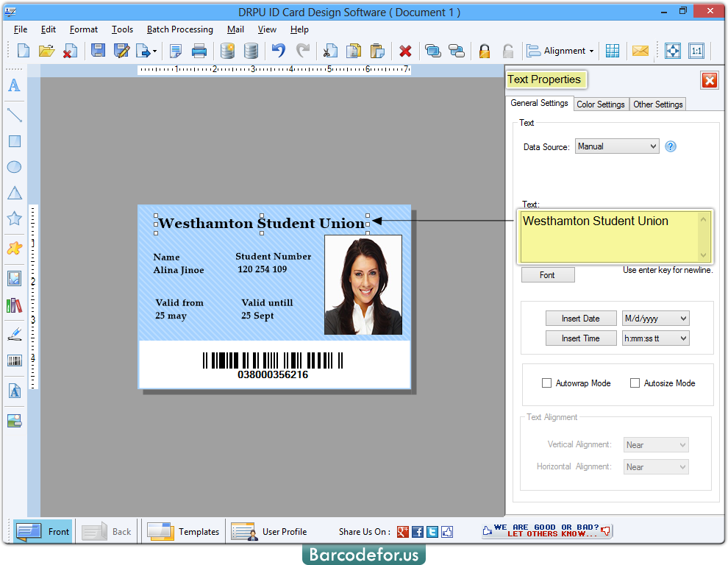The height and width of the screenshot is (565, 728).
Task: Pick the Star shape tool
Action: tap(13, 218)
